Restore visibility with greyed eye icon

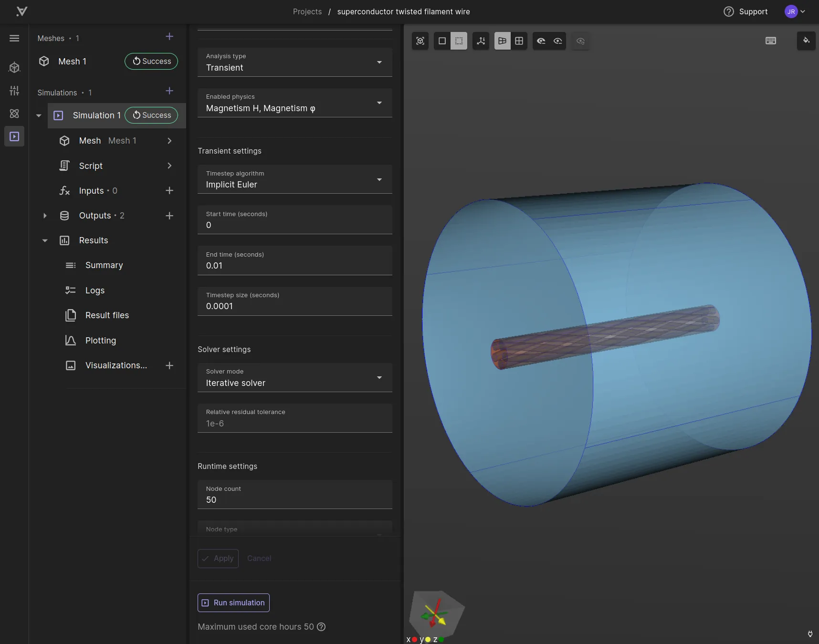[x=580, y=41]
